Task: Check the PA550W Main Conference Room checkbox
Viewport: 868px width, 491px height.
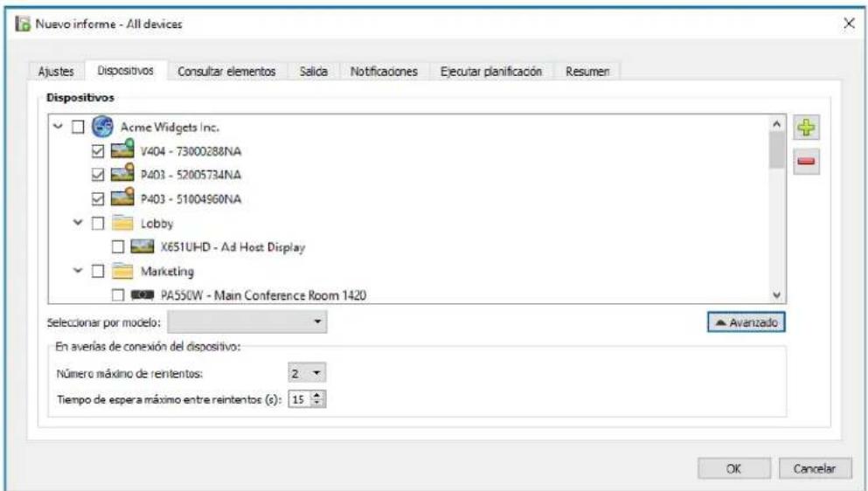Action: [x=118, y=295]
